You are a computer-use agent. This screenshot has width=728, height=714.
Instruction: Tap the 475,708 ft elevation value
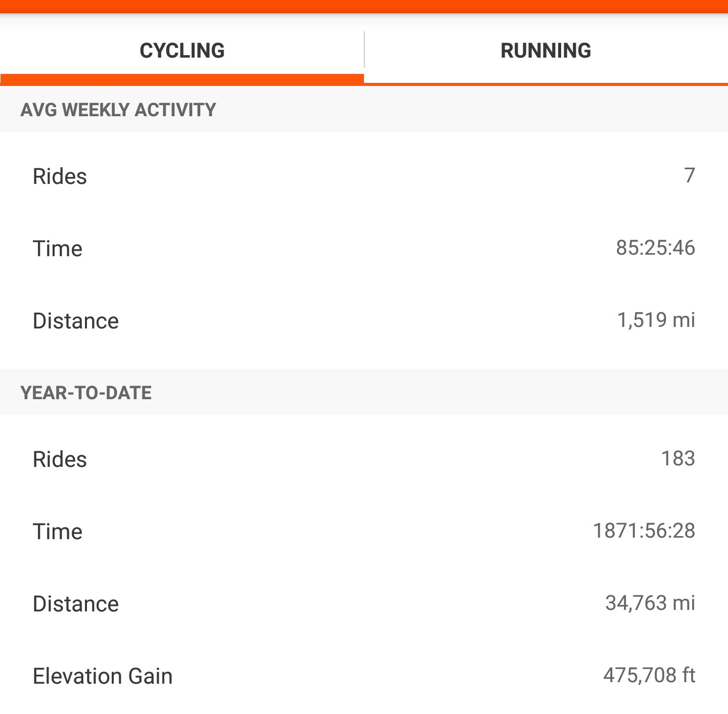point(649,675)
